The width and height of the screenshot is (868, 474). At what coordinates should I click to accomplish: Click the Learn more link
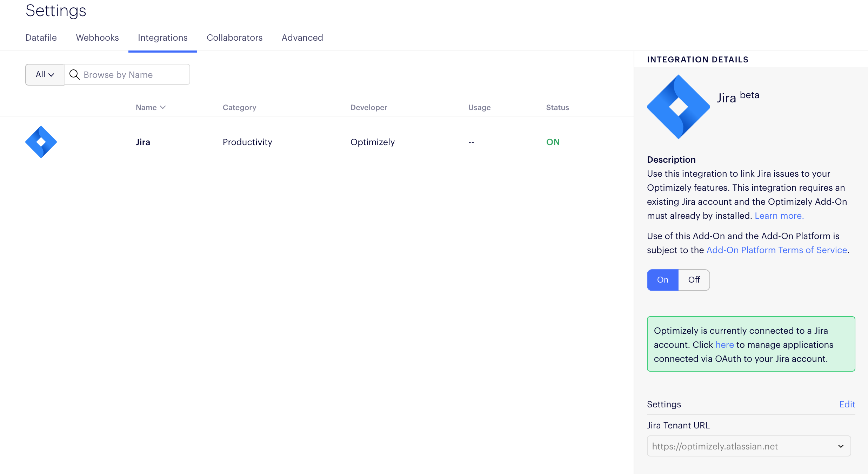pos(779,216)
